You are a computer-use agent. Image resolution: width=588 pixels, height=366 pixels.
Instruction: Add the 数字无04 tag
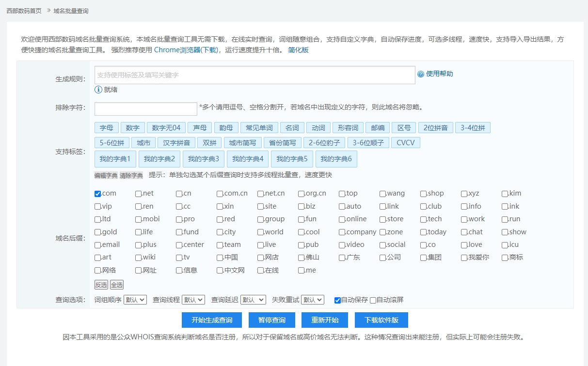click(x=166, y=128)
